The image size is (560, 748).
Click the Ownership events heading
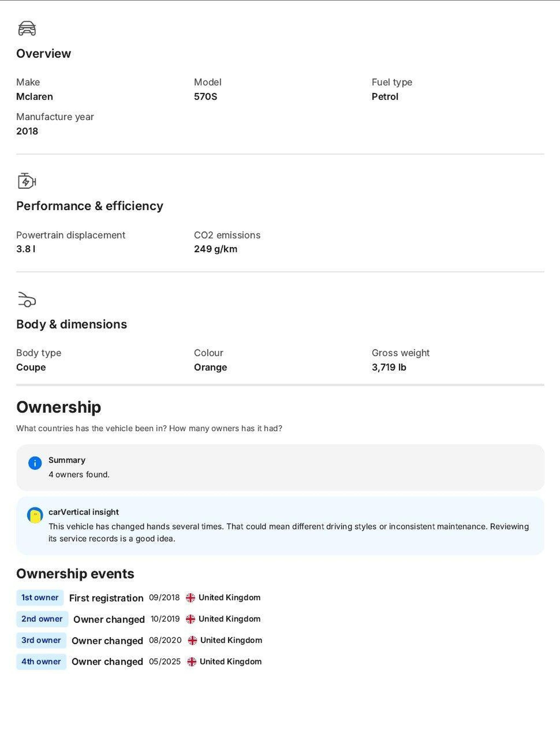pyautogui.click(x=75, y=574)
